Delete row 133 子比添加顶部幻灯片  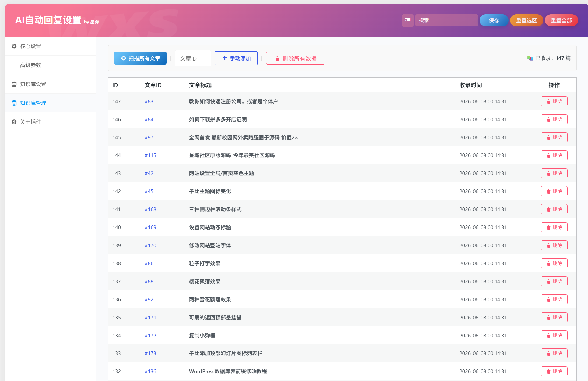tap(554, 353)
